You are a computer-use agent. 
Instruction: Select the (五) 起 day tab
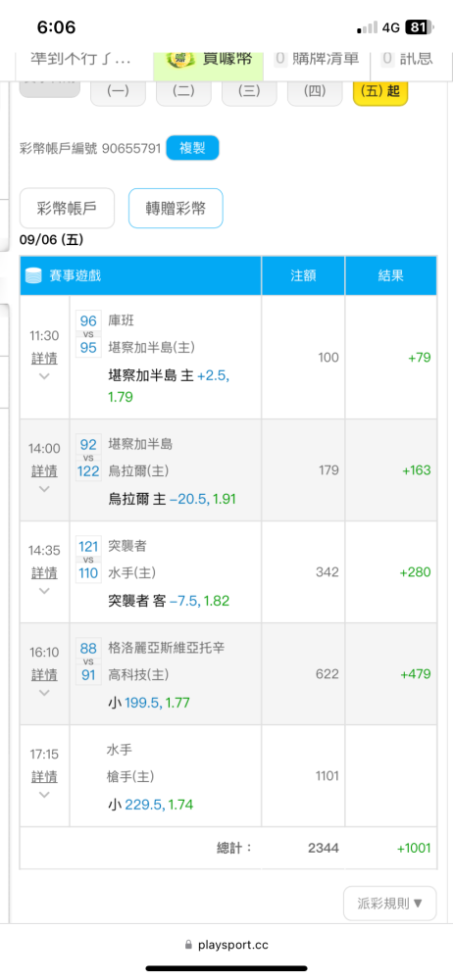(380, 90)
